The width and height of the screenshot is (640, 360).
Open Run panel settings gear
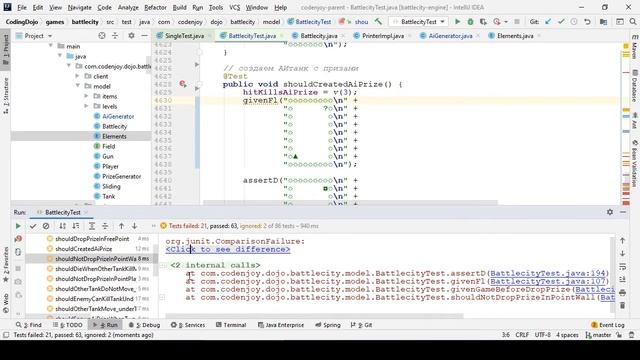pos(610,212)
